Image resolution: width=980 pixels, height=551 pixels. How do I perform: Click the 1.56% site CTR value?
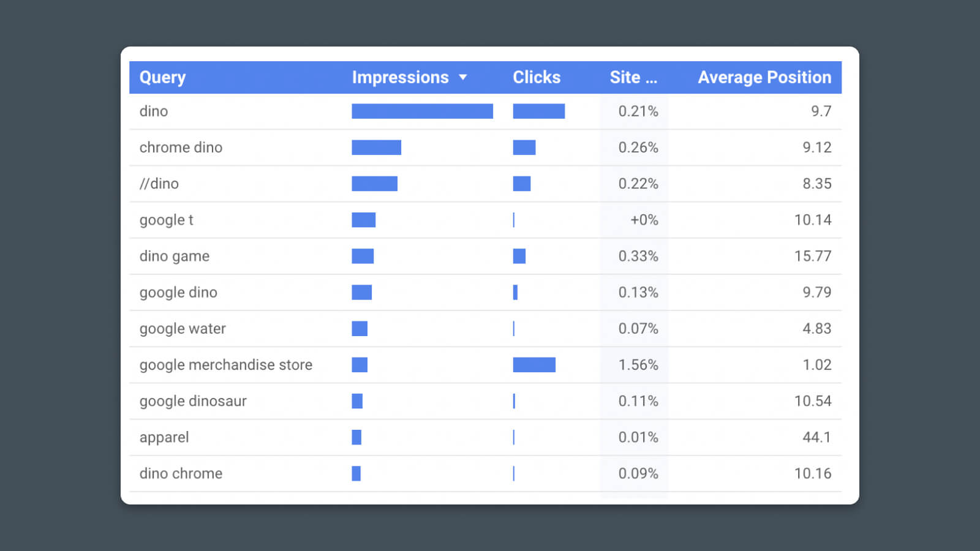[x=638, y=365]
